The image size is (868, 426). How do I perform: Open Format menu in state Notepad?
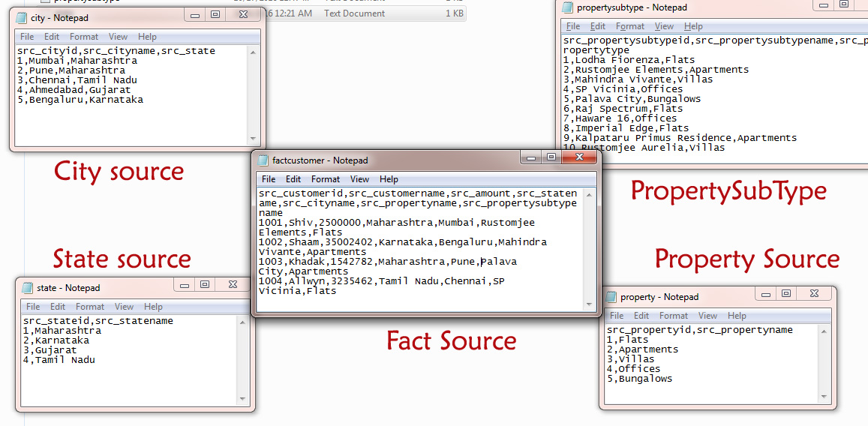pos(90,307)
